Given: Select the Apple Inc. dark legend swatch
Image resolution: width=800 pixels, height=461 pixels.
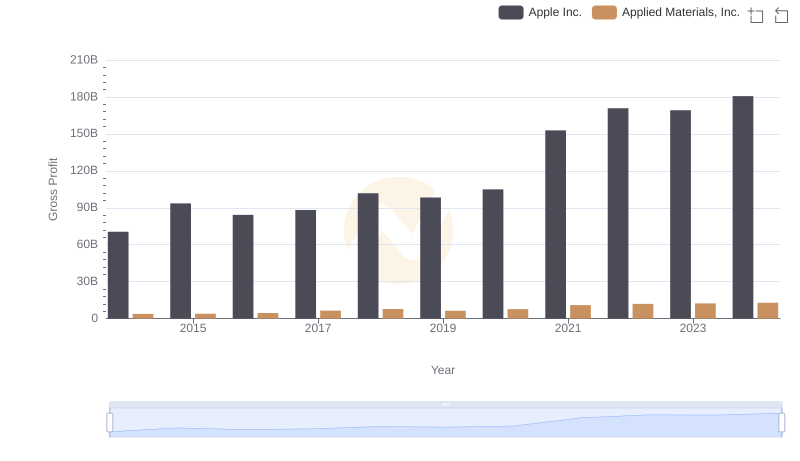Looking at the screenshot, I should pyautogui.click(x=511, y=12).
